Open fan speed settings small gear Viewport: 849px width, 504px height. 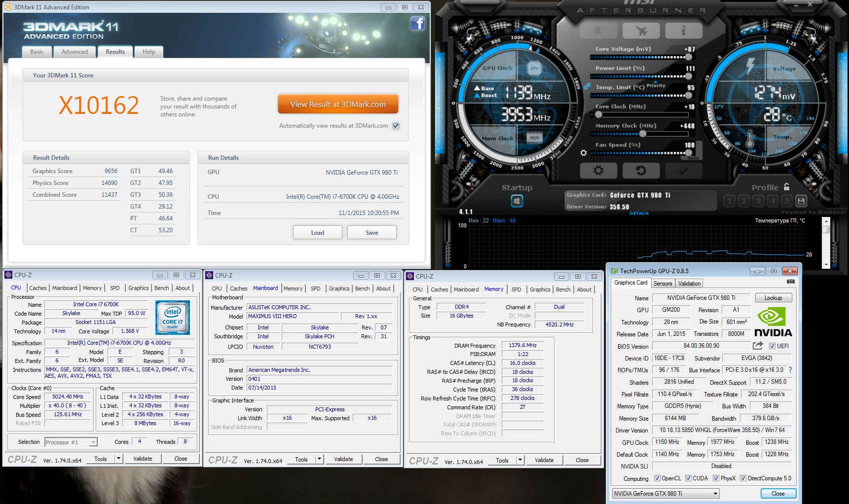pyautogui.click(x=584, y=153)
